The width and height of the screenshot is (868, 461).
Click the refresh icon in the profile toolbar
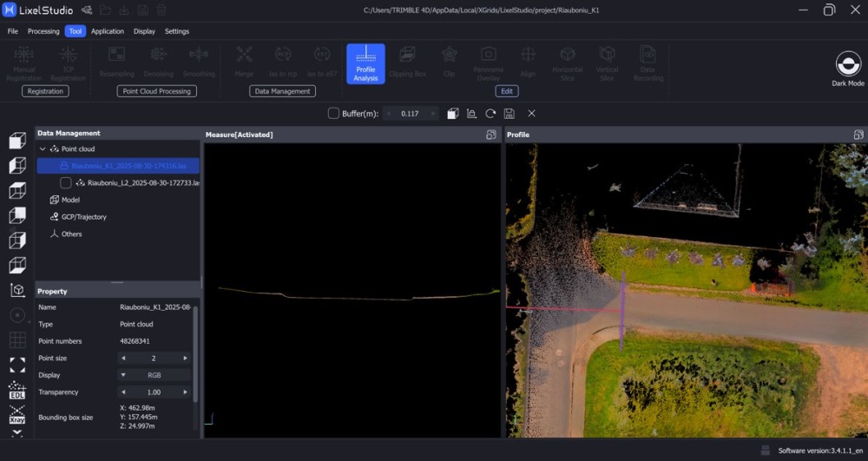click(x=490, y=114)
